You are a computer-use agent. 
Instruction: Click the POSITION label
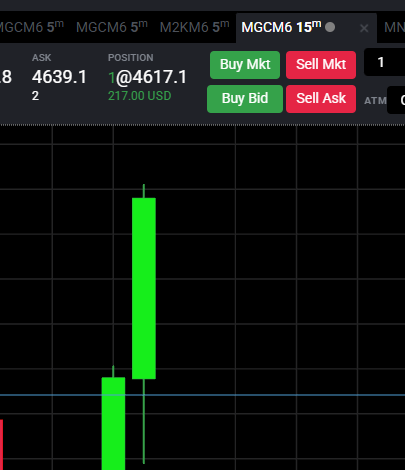click(x=131, y=58)
